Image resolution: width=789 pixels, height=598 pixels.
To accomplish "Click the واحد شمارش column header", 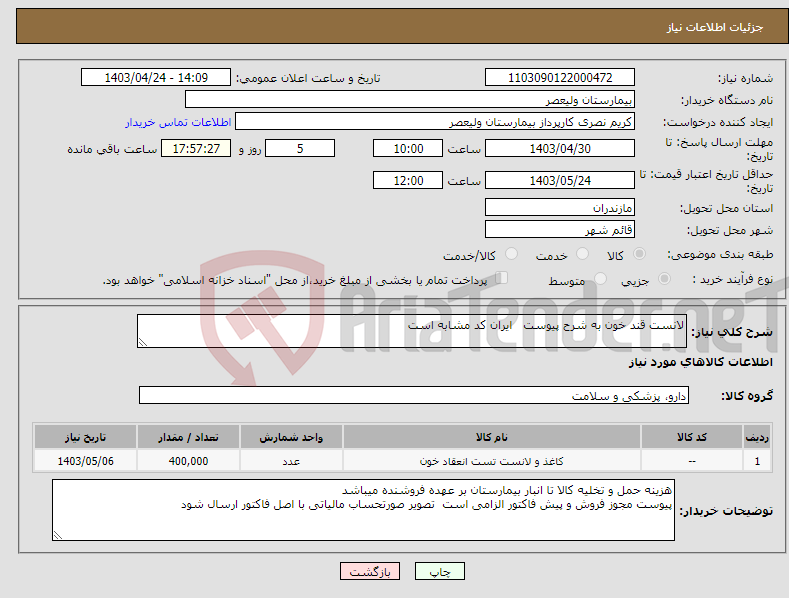I will pos(291,437).
